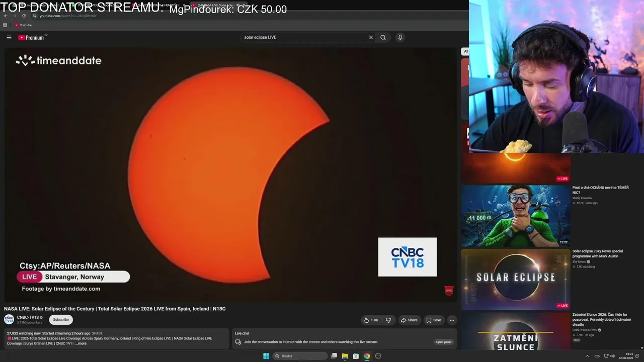This screenshot has height=362, width=644.
Task: Open the OBS icon on the taskbar
Action: 378,356
